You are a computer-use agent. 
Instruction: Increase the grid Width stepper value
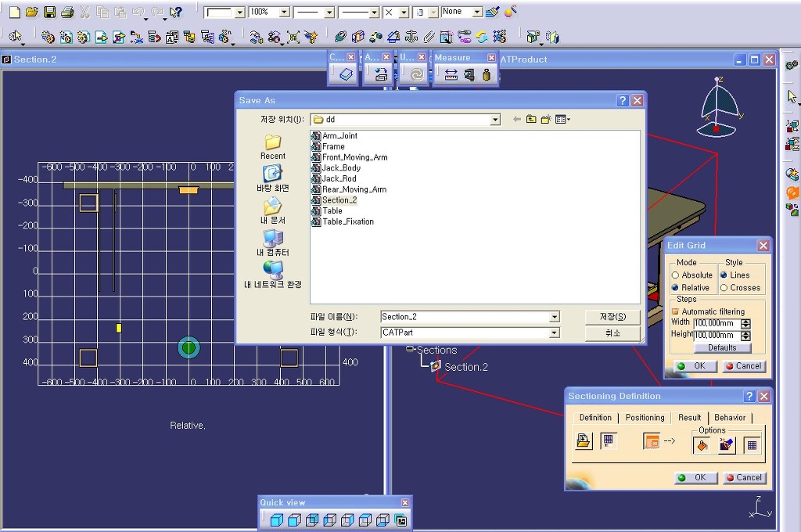pos(745,320)
